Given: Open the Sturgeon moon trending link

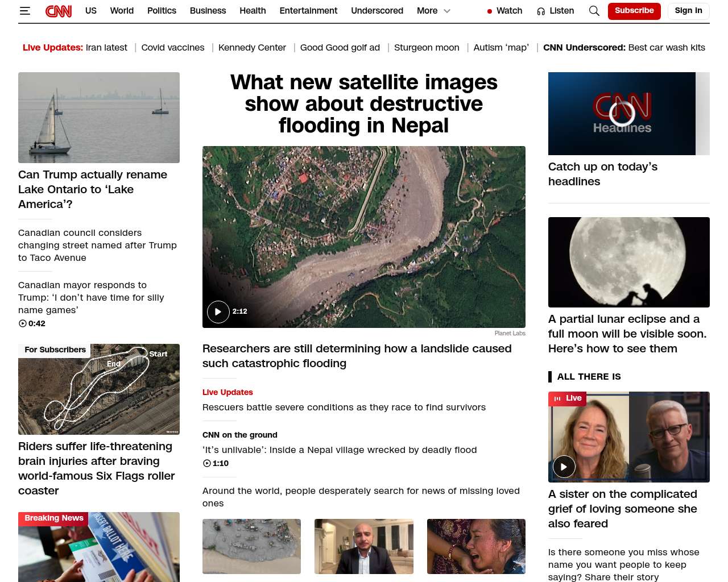Looking at the screenshot, I should pyautogui.click(x=427, y=48).
